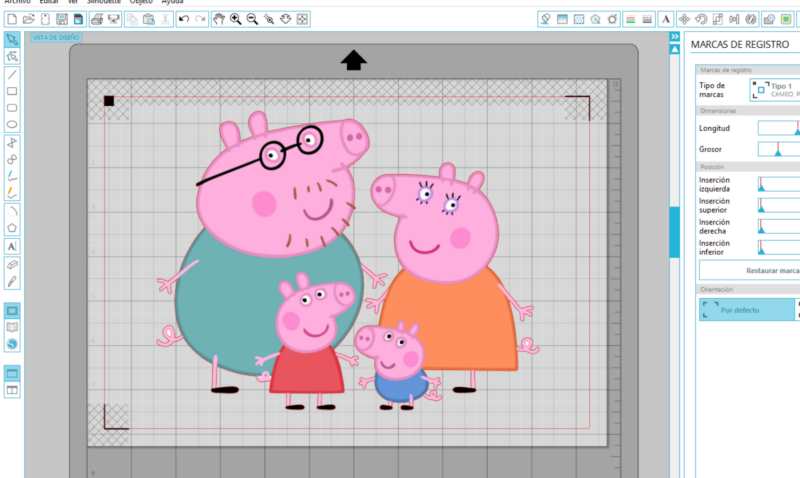800x478 pixels.
Task: Choose the Edit Points tool
Action: tap(12, 56)
